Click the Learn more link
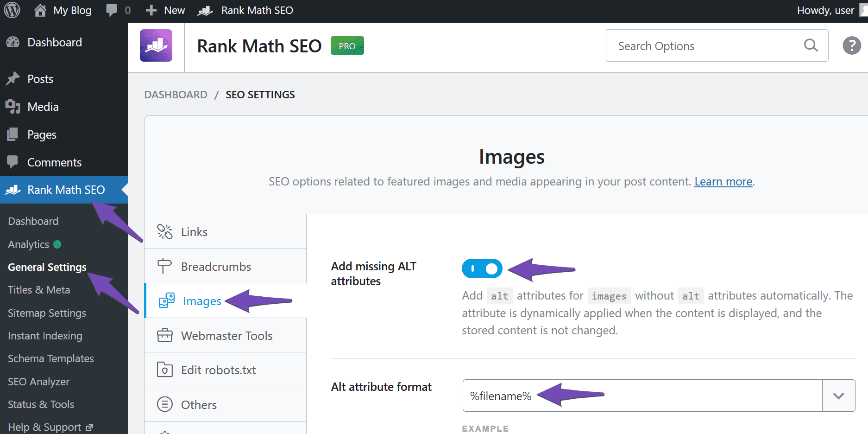Screen dimensions: 868x434 723,181
